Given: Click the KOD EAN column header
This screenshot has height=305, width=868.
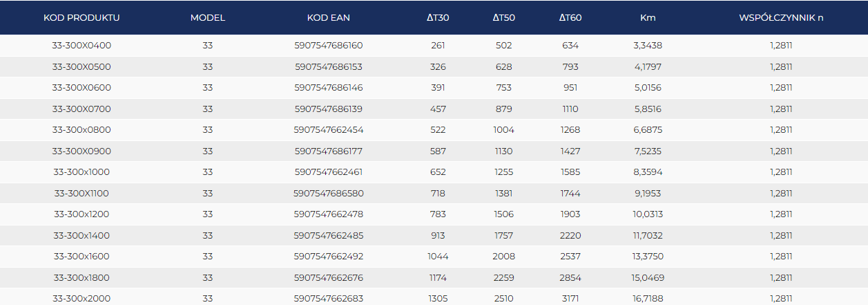Looking at the screenshot, I should tap(328, 17).
